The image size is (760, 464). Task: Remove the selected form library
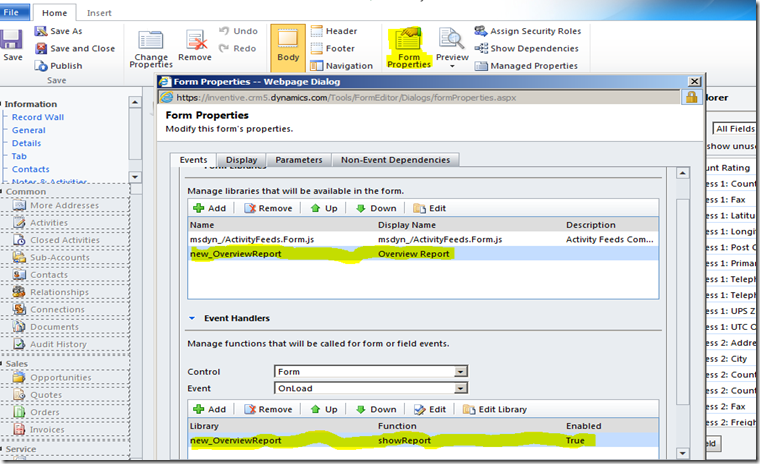click(x=269, y=208)
